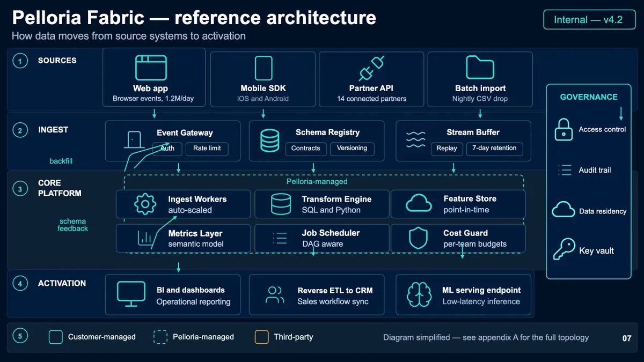Select the 'schema feedback' label
The image size is (644, 362).
click(73, 225)
